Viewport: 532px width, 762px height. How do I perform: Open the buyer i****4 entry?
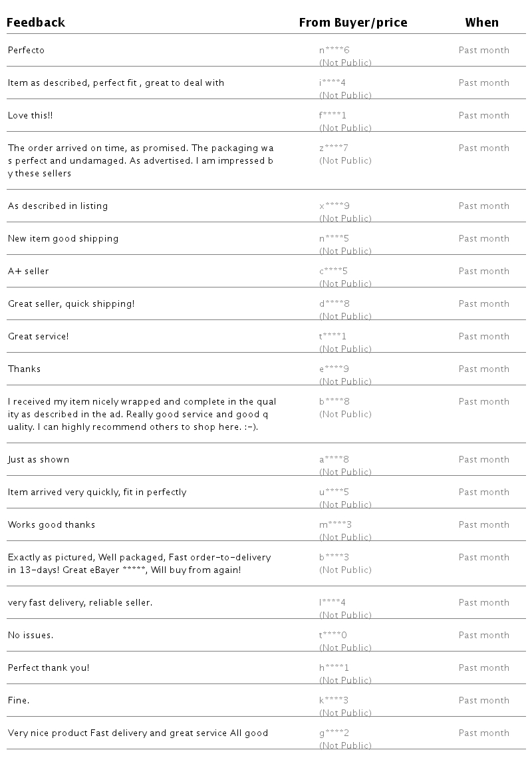tap(332, 83)
